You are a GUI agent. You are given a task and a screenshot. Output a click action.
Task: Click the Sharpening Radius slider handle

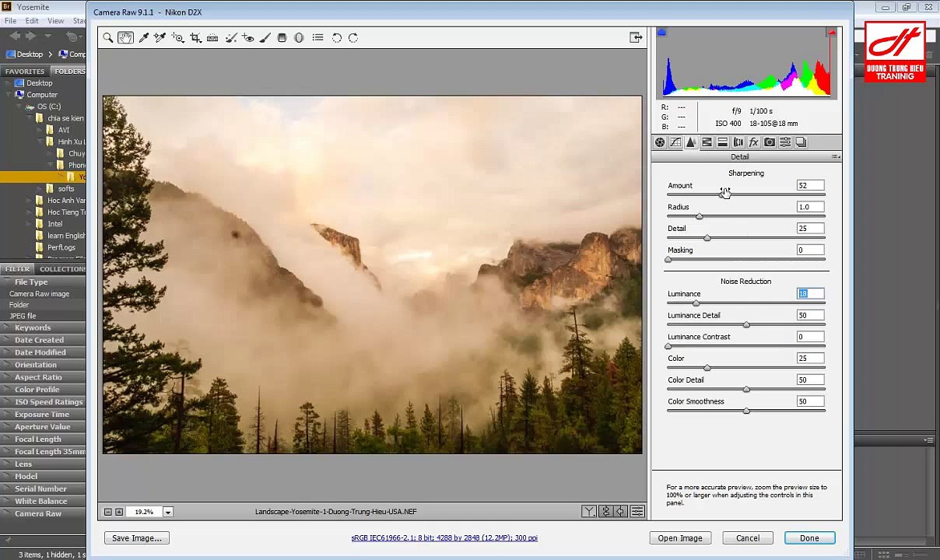pyautogui.click(x=699, y=216)
